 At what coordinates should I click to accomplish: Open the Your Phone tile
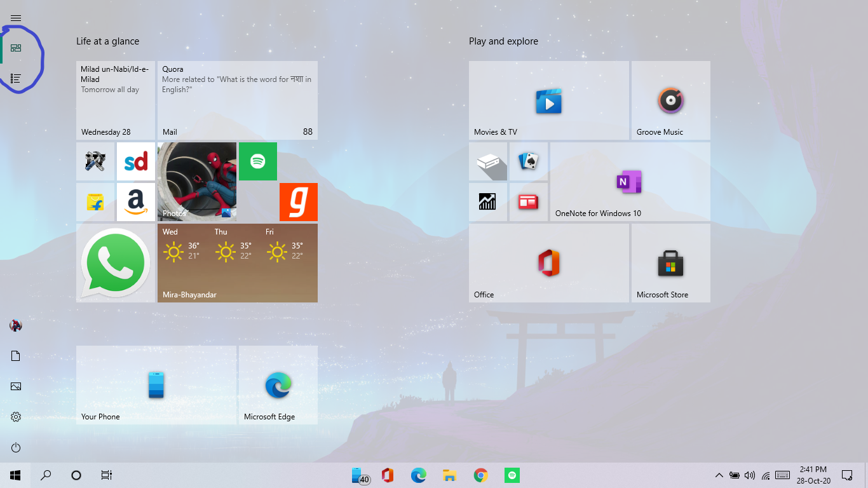click(x=156, y=385)
